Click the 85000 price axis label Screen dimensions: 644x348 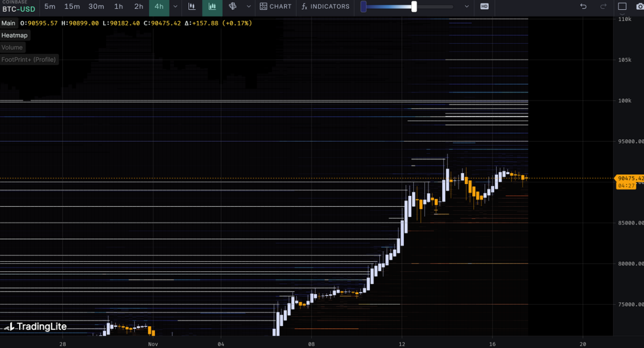click(x=631, y=223)
